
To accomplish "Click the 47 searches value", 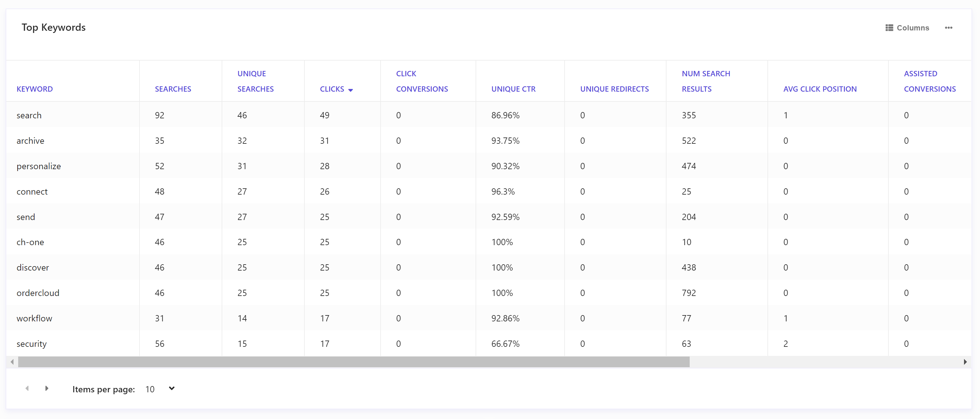I will coord(159,217).
